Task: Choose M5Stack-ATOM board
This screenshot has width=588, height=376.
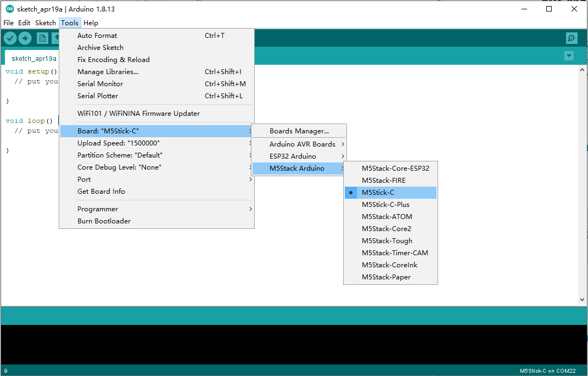Action: pos(390,217)
